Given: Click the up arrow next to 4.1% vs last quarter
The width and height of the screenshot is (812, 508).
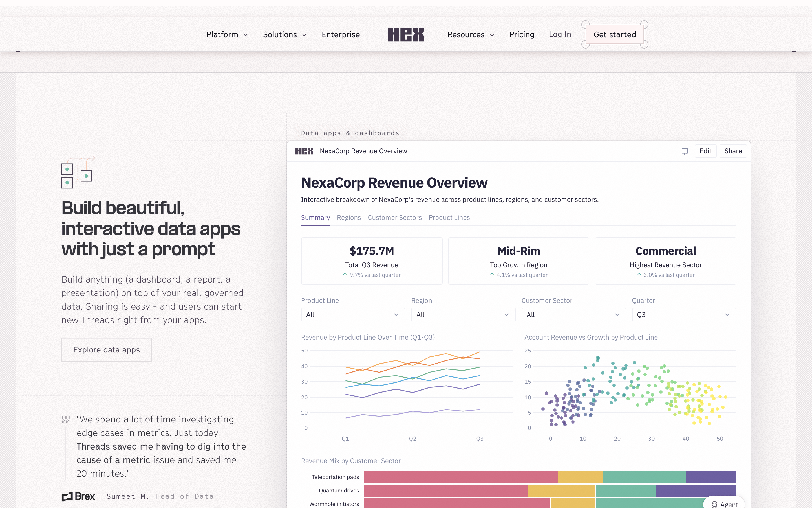Looking at the screenshot, I should click(x=492, y=275).
